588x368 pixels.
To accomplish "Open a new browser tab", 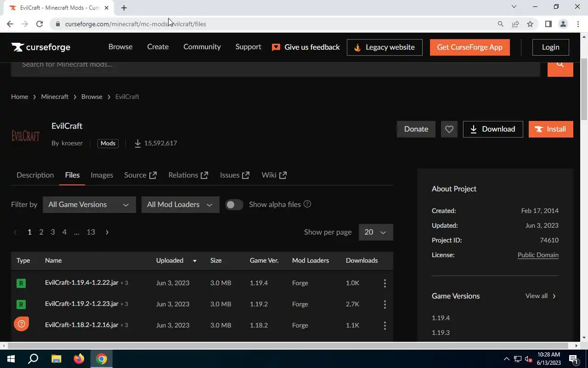I will coord(124,8).
